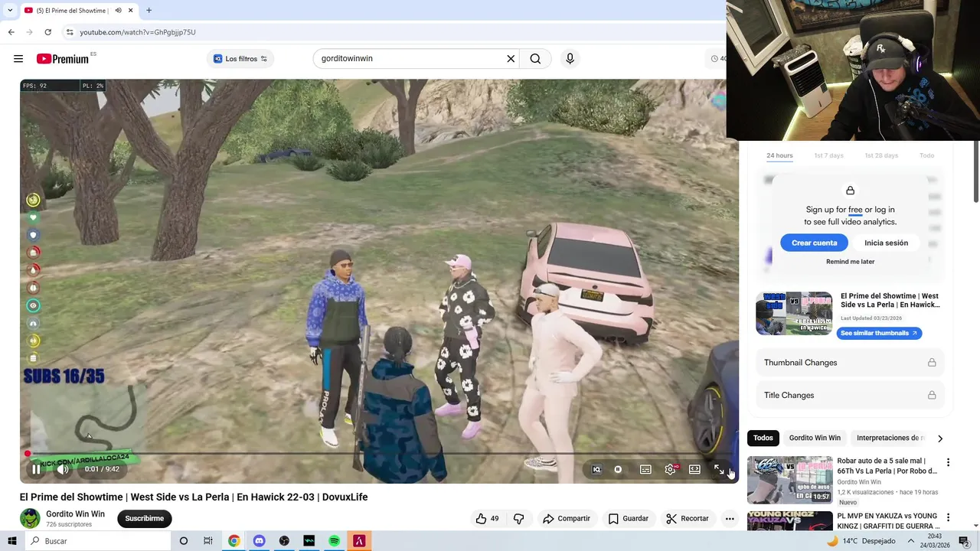Click Crear cuenta button
Viewport: 980px width, 551px height.
click(x=815, y=243)
